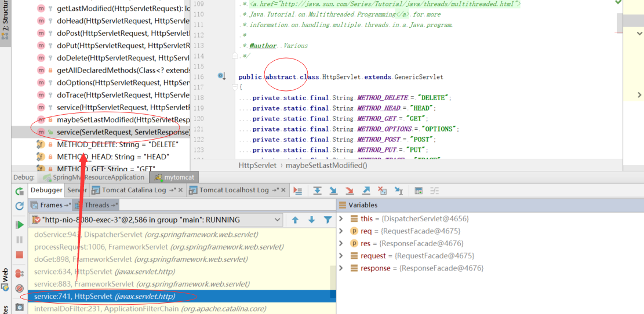This screenshot has height=314, width=644.
Task: Open the Tomcat Localhost Log tab
Action: tap(234, 190)
